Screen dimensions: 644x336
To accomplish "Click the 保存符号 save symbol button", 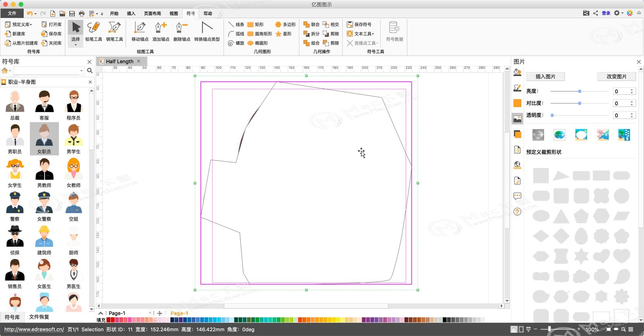I will pos(359,24).
